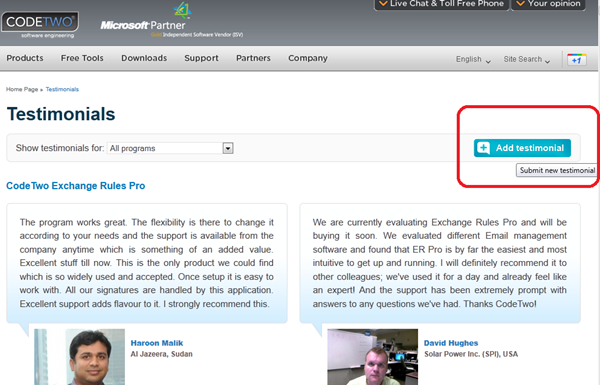Click David Hughes' name

pyautogui.click(x=451, y=343)
